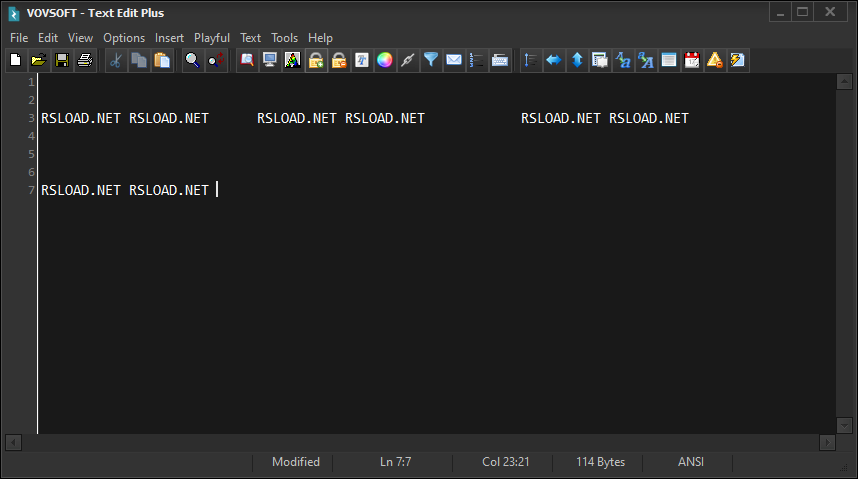
Task: Click line number 7 in the gutter
Action: click(32, 191)
